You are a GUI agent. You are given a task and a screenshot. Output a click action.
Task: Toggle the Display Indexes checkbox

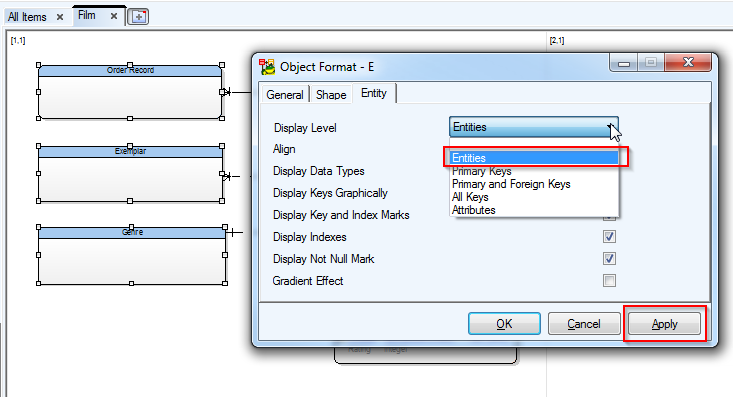click(x=609, y=237)
